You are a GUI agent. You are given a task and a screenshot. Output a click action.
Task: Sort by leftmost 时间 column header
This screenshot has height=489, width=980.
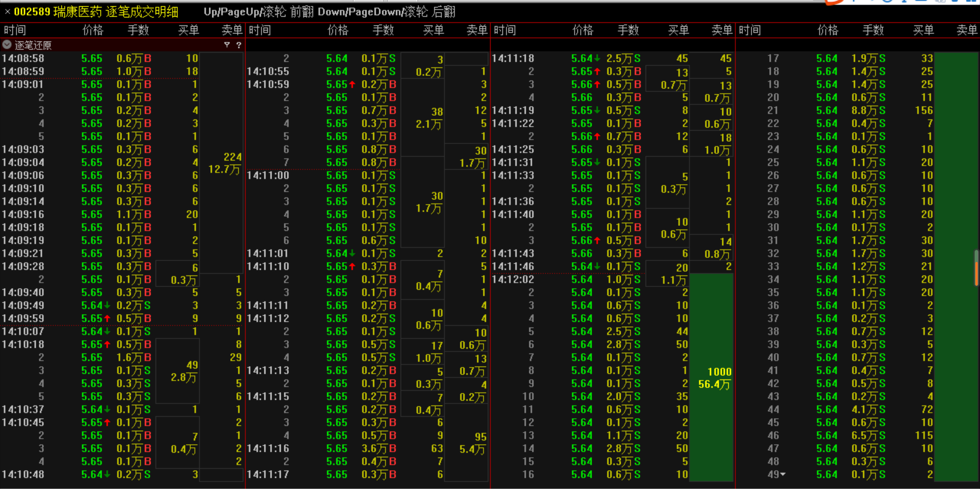[x=15, y=30]
